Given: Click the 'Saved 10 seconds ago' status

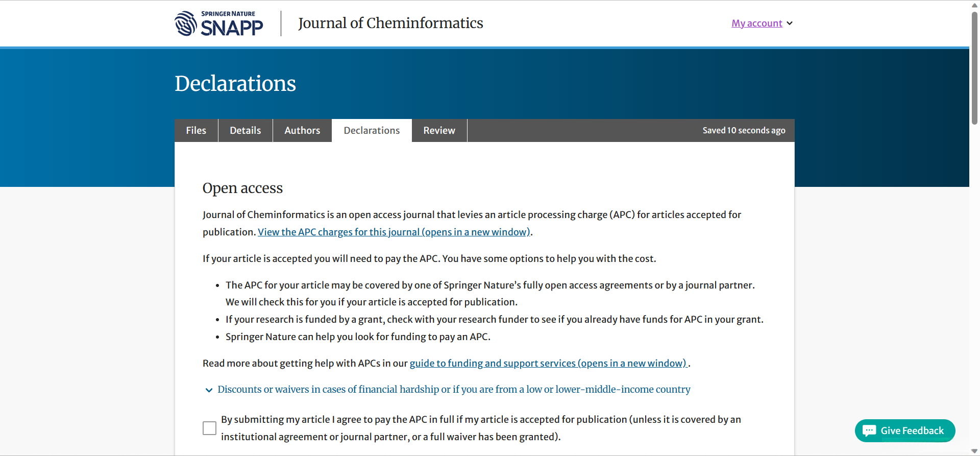Looking at the screenshot, I should [x=744, y=131].
